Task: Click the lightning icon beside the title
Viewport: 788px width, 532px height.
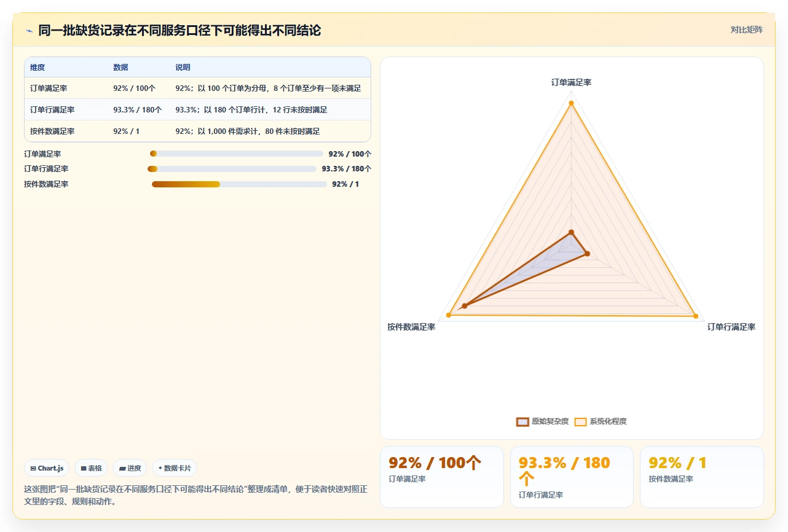Action: 30,31
